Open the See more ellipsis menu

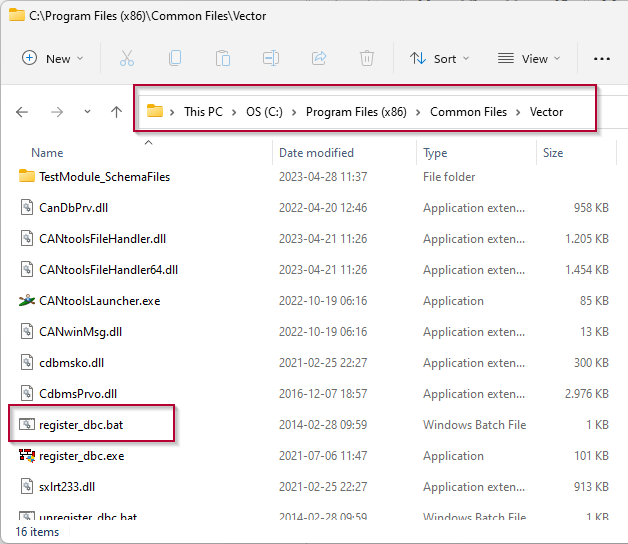coord(602,58)
